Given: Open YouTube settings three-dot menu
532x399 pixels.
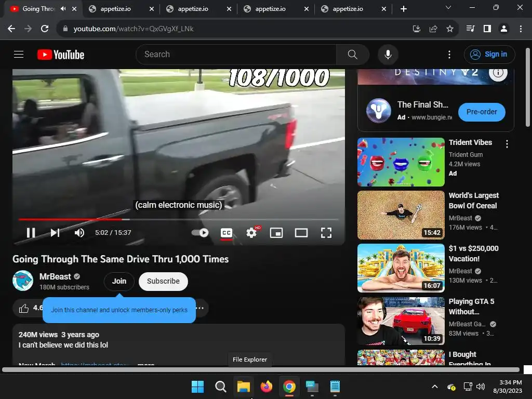Looking at the screenshot, I should coord(449,54).
